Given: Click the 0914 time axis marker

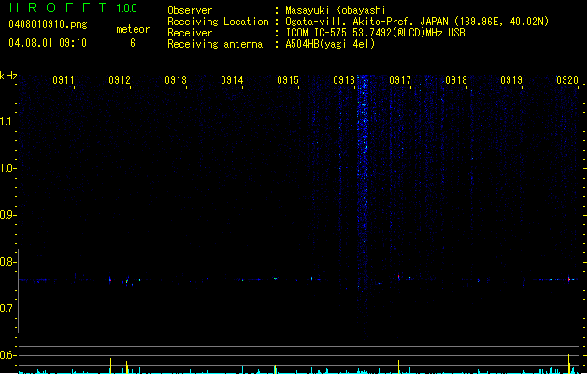Looking at the screenshot, I should click(232, 79).
